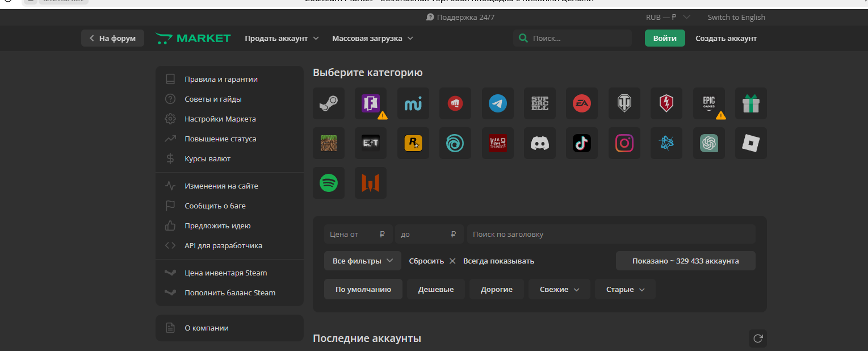
Task: Expand the RUB currency selector
Action: click(x=668, y=18)
